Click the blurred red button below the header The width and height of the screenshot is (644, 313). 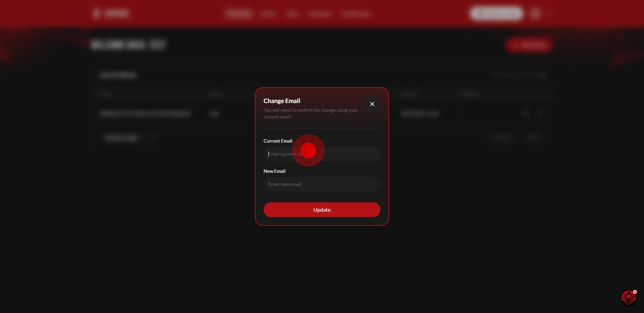click(x=529, y=45)
